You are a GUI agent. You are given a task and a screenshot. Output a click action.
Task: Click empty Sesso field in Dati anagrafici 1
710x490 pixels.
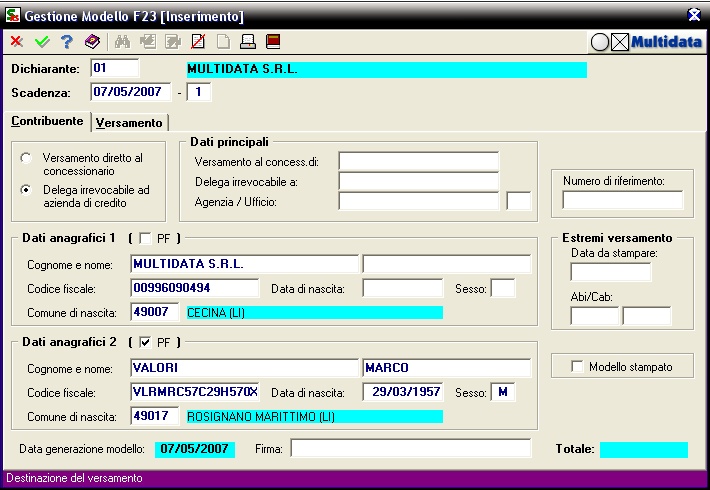click(x=503, y=288)
